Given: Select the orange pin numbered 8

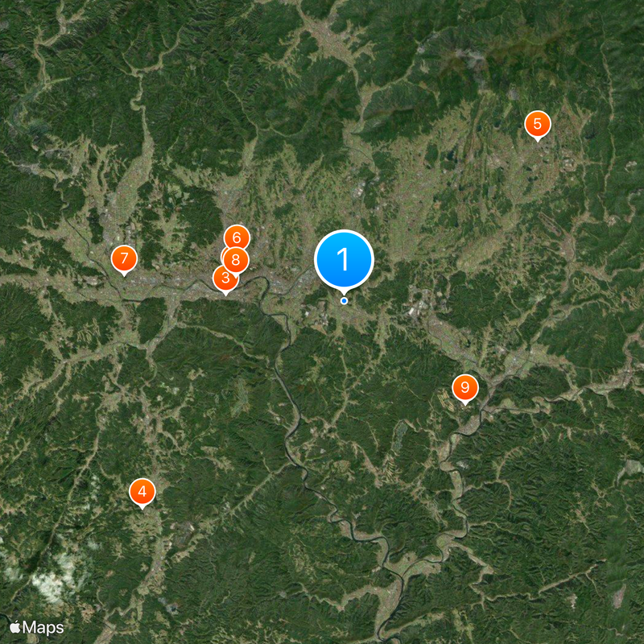Looking at the screenshot, I should click(236, 260).
